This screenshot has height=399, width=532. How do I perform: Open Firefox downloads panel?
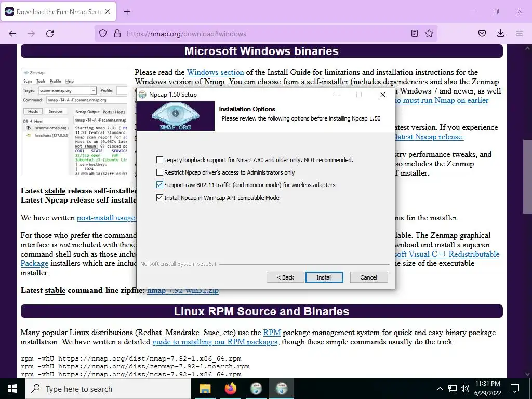coord(500,34)
